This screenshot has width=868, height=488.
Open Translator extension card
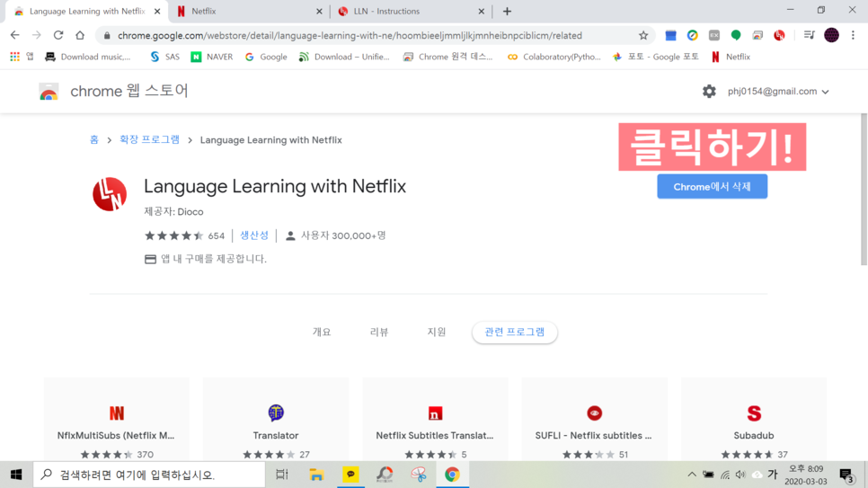[276, 420]
